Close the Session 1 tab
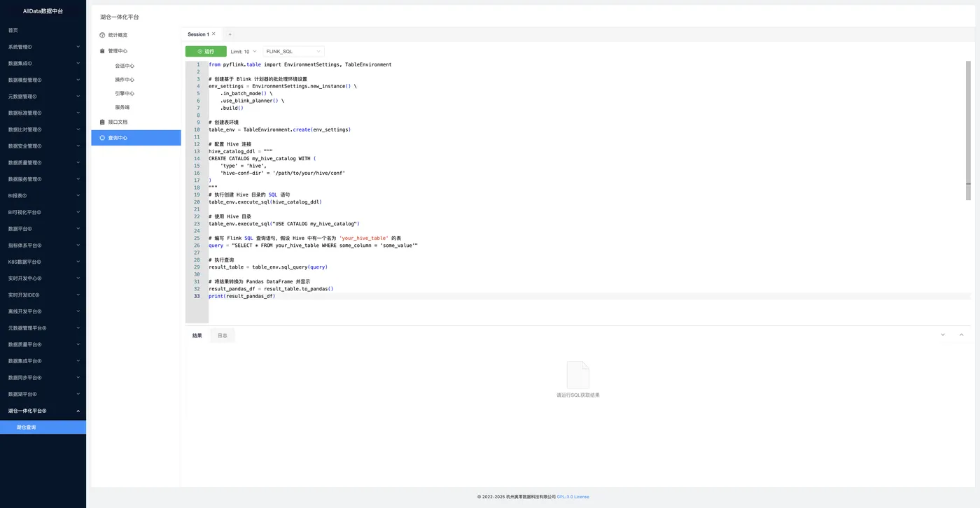 (213, 34)
